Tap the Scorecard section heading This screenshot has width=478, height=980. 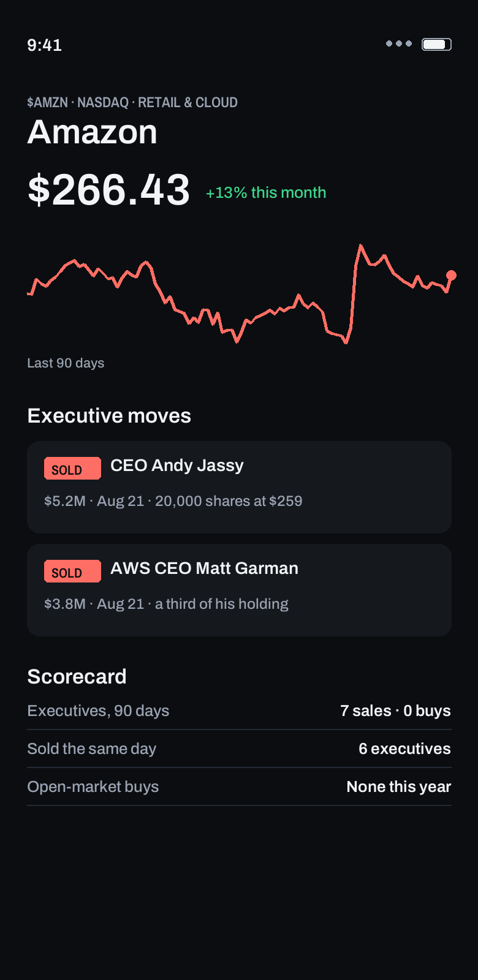(77, 677)
